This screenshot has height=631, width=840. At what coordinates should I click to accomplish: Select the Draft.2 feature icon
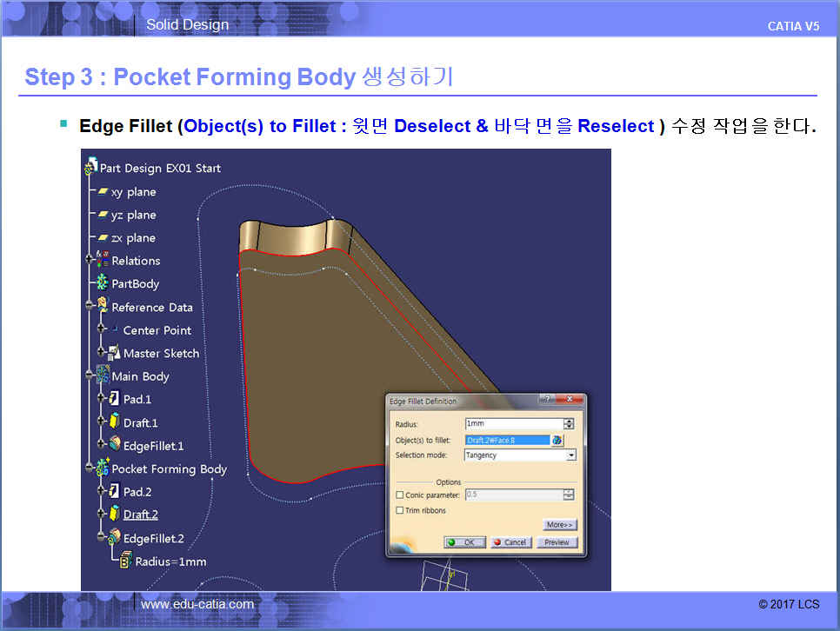[x=114, y=515]
